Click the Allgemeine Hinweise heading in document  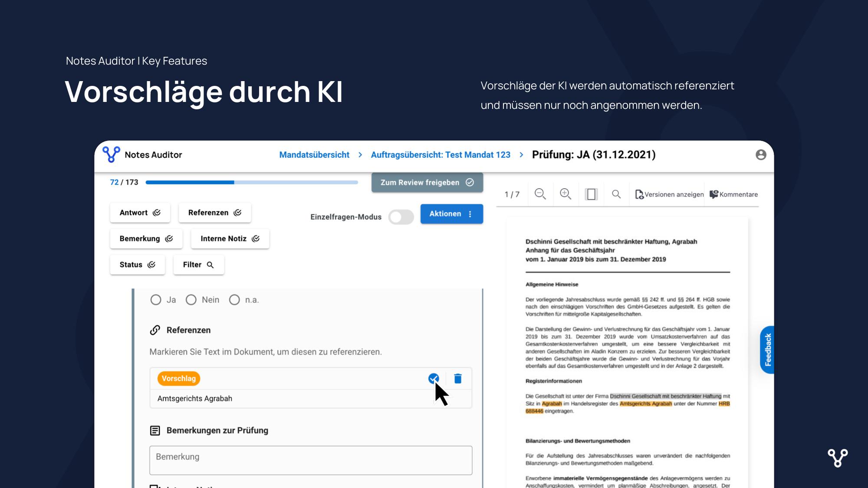tap(552, 285)
